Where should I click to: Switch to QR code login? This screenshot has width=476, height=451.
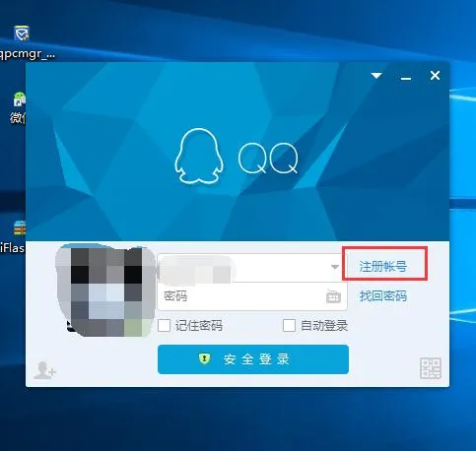coord(431,368)
